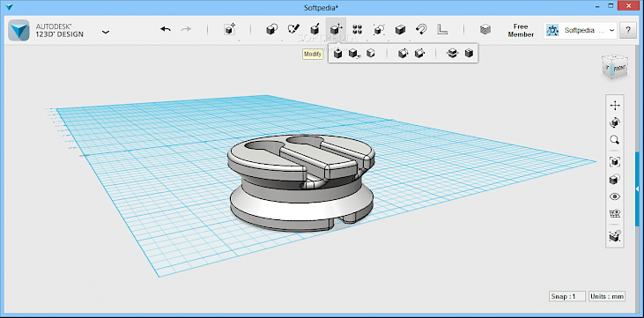This screenshot has width=644, height=318.
Task: Choose Chamfer in the Modify flyout
Action: tap(419, 54)
